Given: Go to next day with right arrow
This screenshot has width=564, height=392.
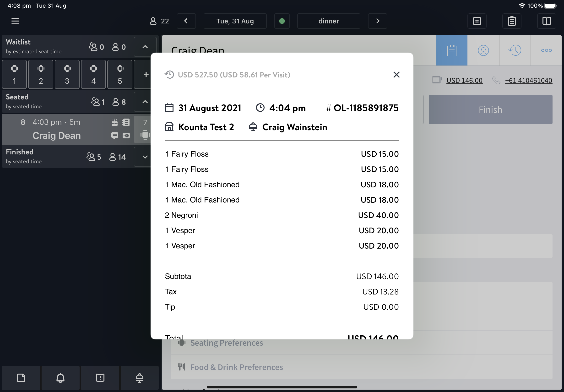Looking at the screenshot, I should coord(377,21).
